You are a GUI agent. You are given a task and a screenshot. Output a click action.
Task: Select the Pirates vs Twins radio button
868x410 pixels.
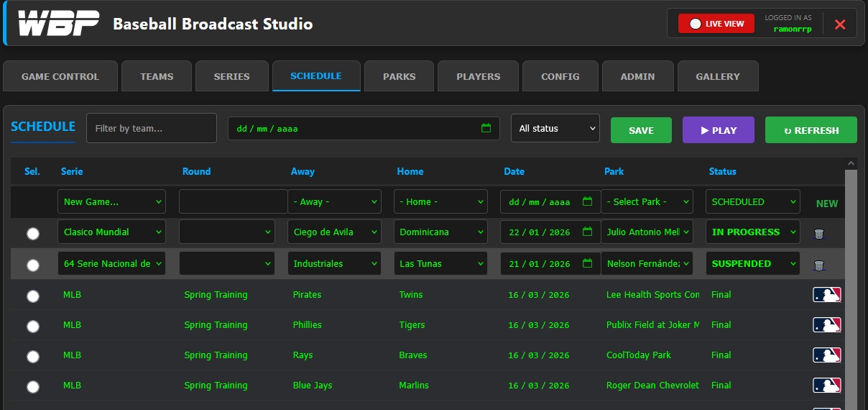[33, 296]
